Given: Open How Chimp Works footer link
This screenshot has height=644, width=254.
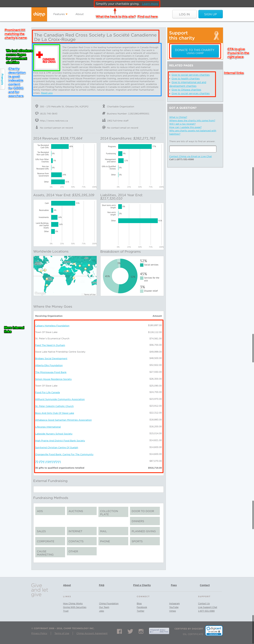Looking at the screenshot, I should [73, 604].
